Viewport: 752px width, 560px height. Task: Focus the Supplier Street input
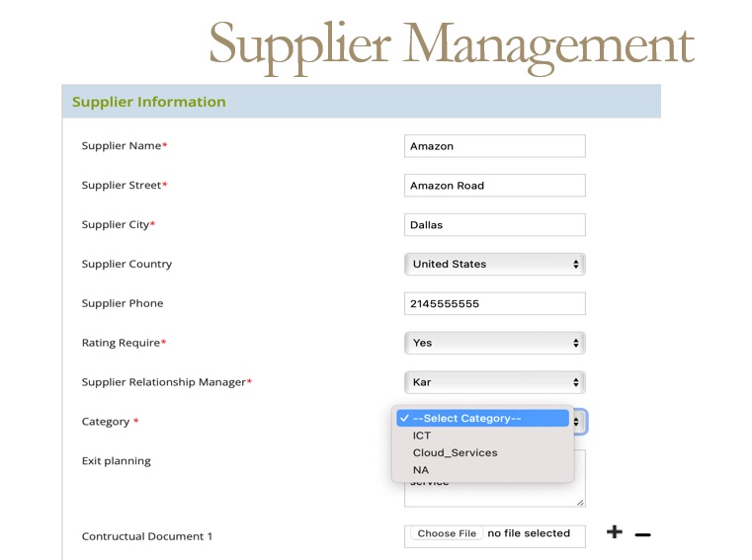494,186
